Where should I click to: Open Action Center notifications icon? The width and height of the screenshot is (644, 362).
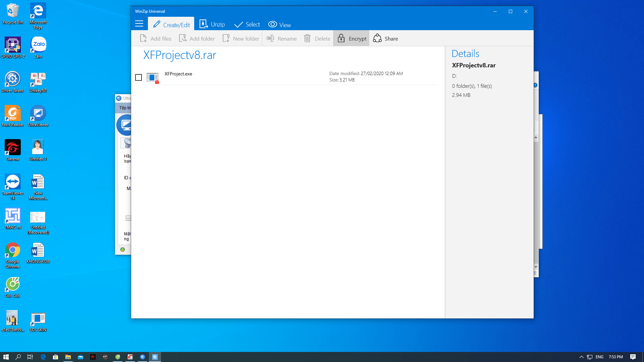tap(633, 357)
